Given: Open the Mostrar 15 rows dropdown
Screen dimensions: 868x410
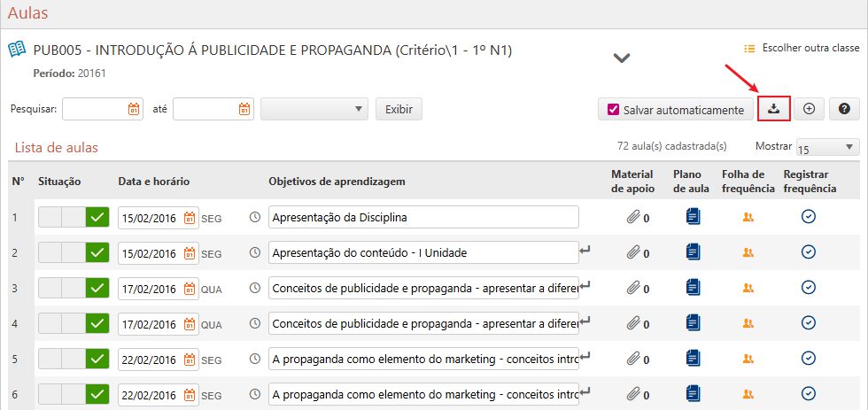Looking at the screenshot, I should [827, 147].
